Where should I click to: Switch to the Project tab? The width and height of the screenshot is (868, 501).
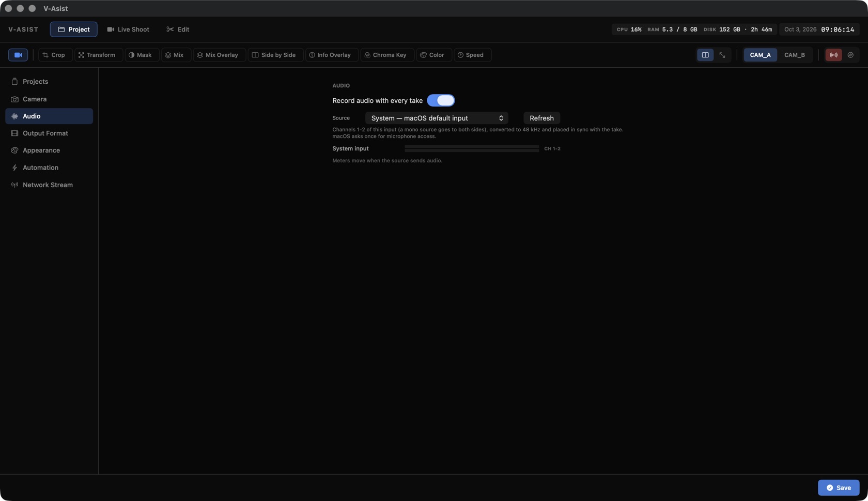pyautogui.click(x=73, y=29)
